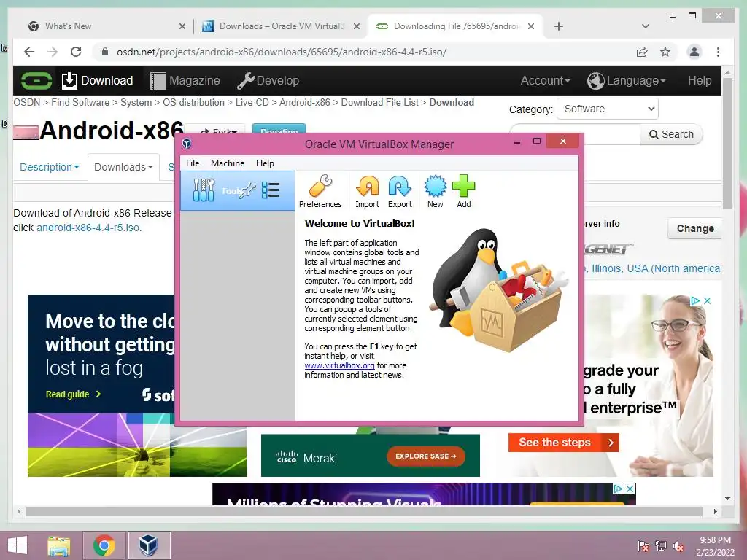The image size is (747, 560).
Task: Click the Import appliance icon in VirtualBox
Action: click(x=368, y=192)
